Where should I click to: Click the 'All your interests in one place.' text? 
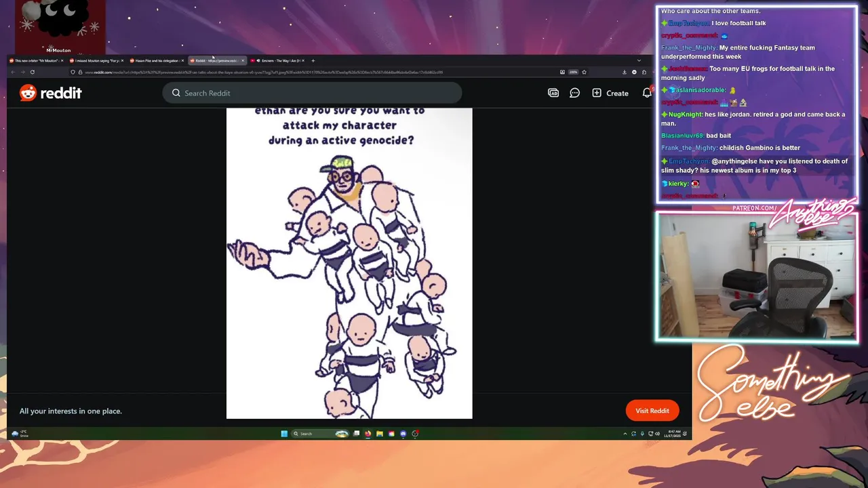coord(71,411)
